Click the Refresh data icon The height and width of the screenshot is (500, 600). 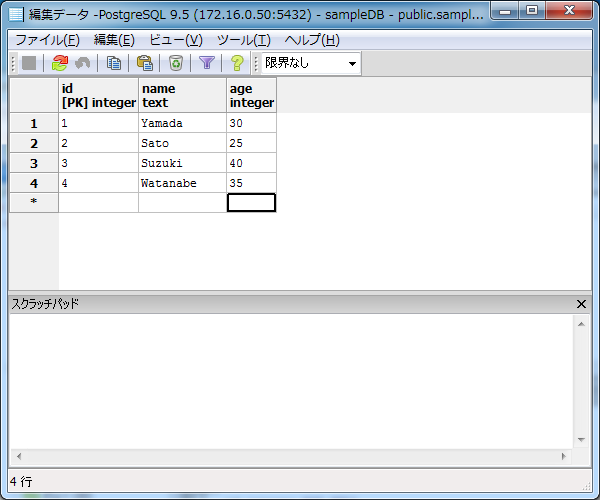pyautogui.click(x=60, y=63)
